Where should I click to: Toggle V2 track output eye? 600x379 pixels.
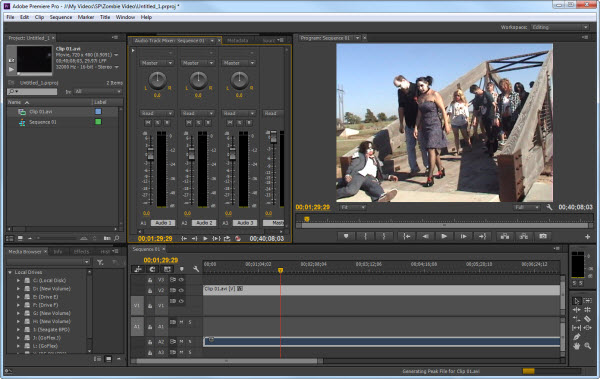(x=181, y=290)
